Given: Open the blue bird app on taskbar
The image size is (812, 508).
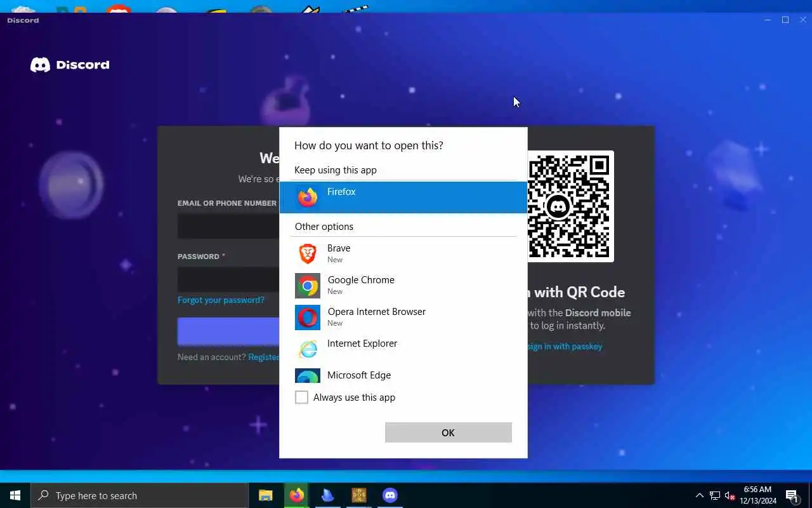Looking at the screenshot, I should coord(327,495).
